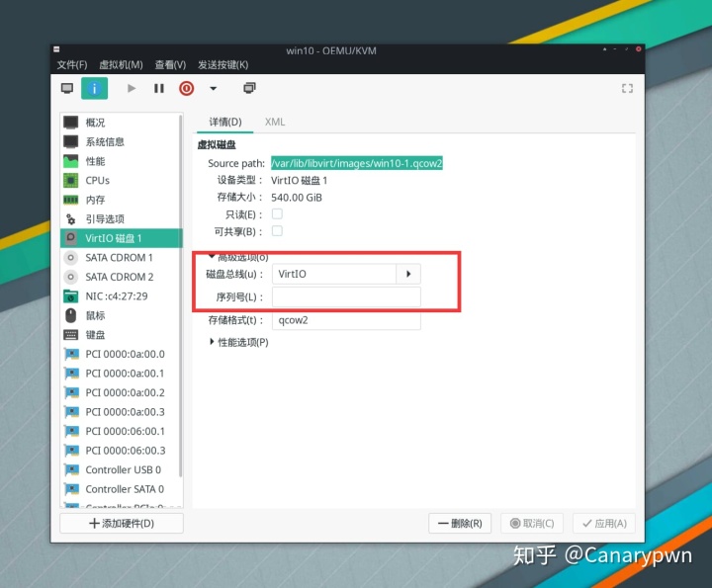Click the 序列号(L) serial input field

point(346,297)
